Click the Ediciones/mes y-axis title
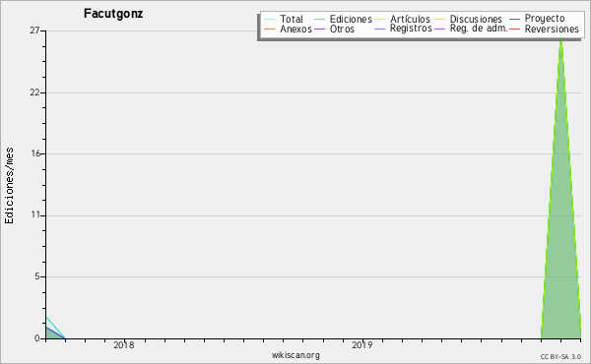This screenshot has height=364, width=591. point(9,186)
